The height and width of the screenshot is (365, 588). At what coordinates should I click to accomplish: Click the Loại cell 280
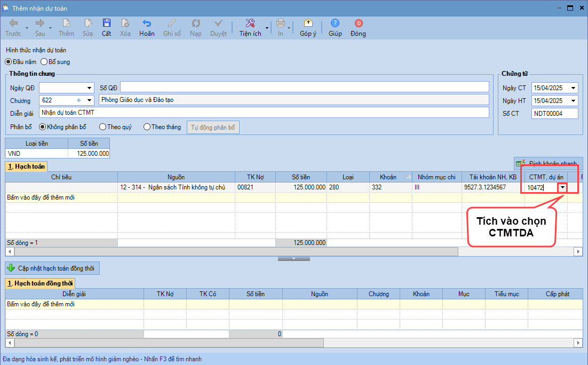348,187
